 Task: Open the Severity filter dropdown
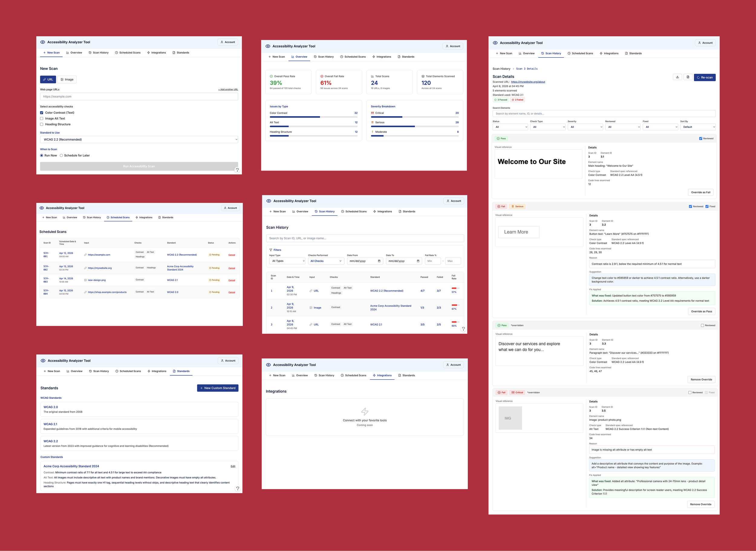point(585,127)
